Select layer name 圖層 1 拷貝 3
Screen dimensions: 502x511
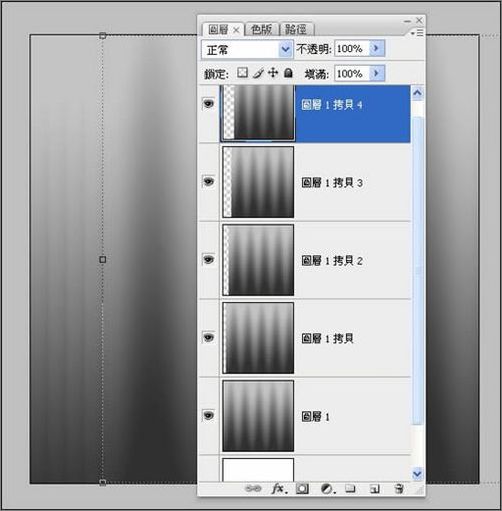click(x=332, y=182)
